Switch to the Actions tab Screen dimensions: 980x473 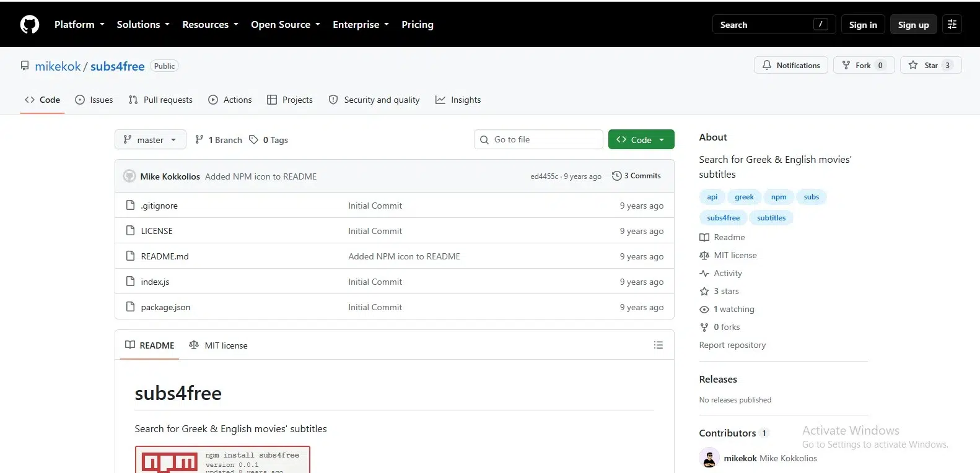pos(230,100)
